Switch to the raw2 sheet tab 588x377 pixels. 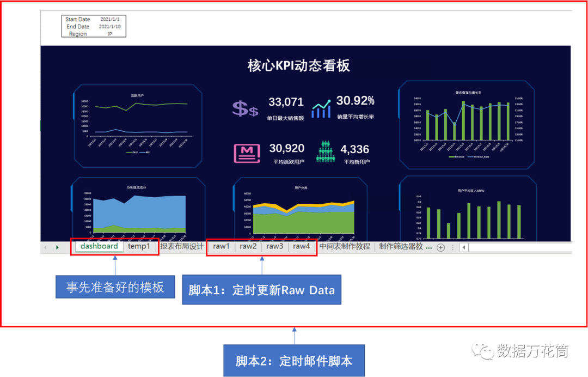248,246
